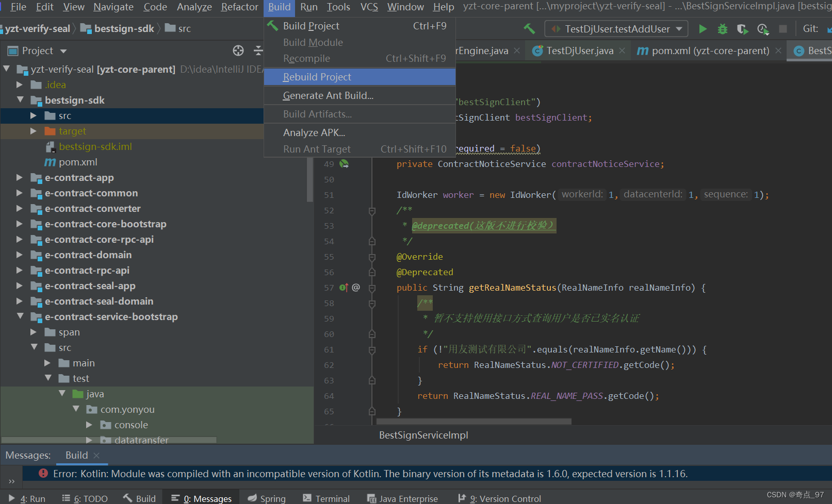Choose Rebuild Project from Build menu

click(x=360, y=77)
